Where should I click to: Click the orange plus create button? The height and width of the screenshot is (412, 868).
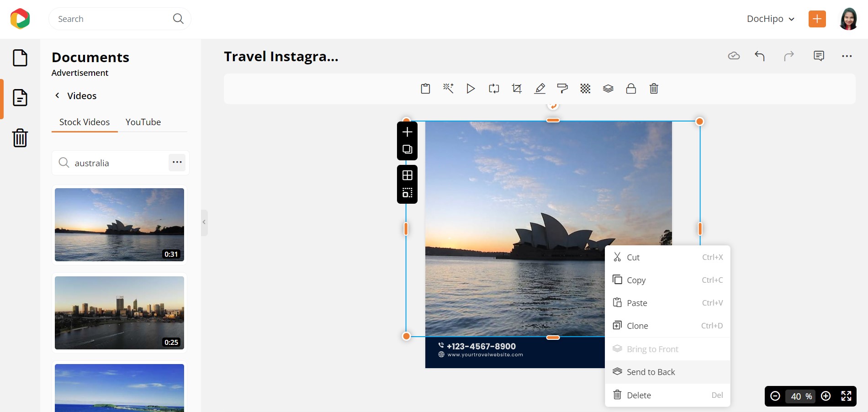coord(817,19)
